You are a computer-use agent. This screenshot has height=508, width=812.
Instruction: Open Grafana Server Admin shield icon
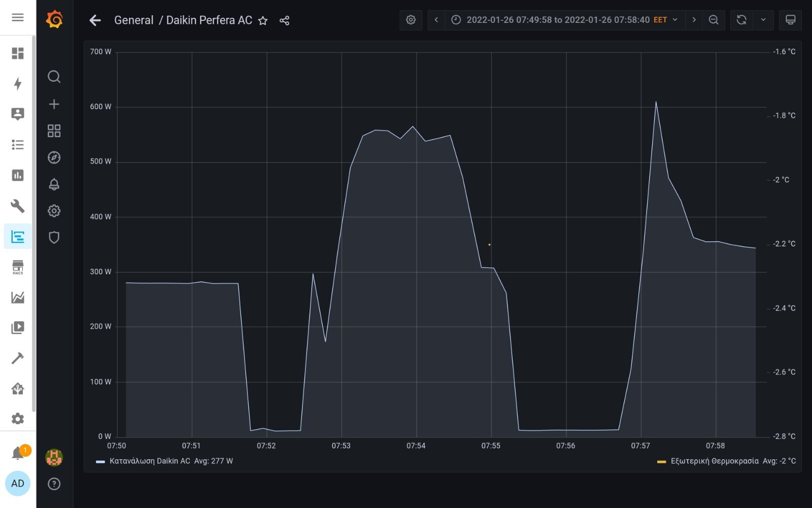[x=54, y=237]
